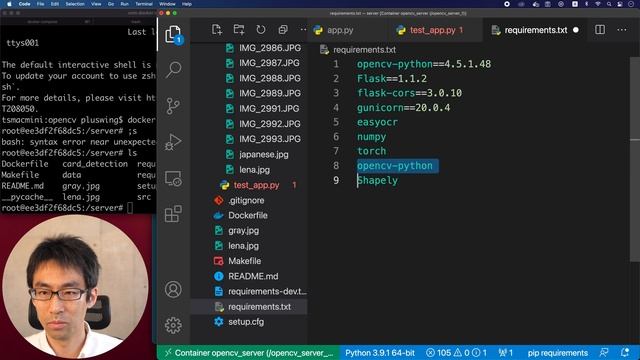
Task: Open IMG_2987.JPG in explorer
Action: pos(269,63)
